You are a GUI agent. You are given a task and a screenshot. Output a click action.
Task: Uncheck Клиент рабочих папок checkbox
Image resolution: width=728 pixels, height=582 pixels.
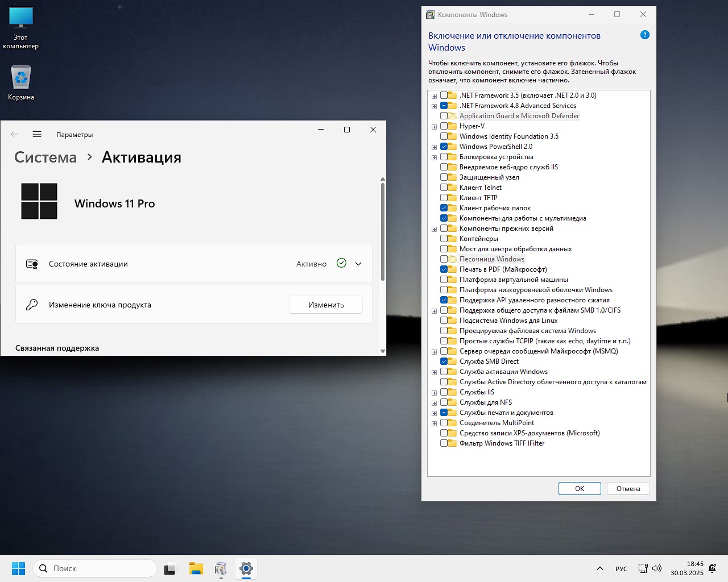pos(444,208)
